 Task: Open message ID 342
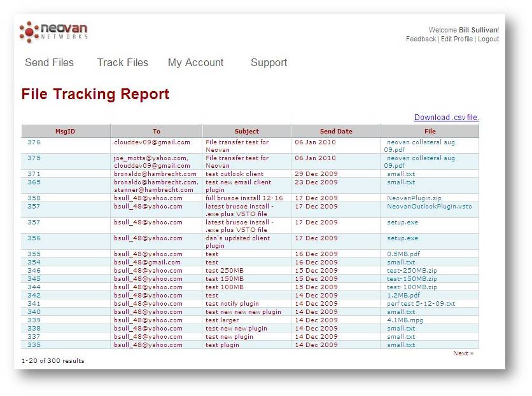tap(34, 296)
